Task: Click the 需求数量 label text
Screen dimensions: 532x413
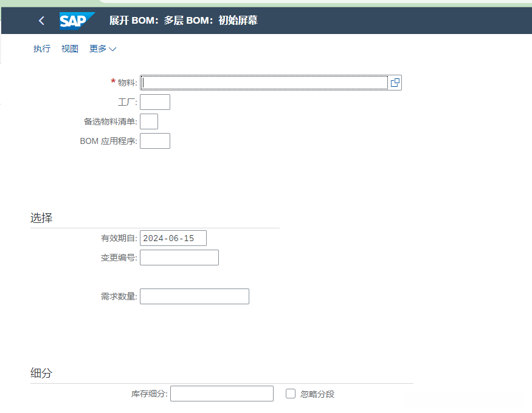Action: (119, 296)
